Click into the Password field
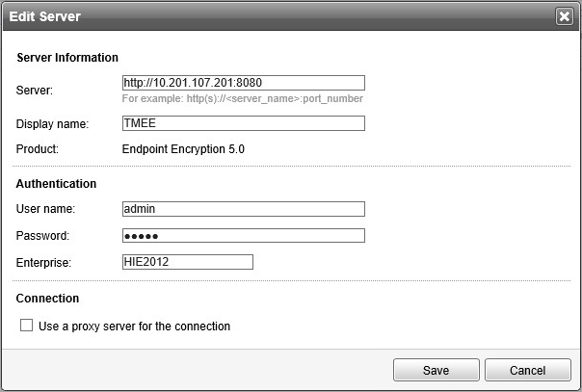582x392 pixels. pyautogui.click(x=243, y=236)
